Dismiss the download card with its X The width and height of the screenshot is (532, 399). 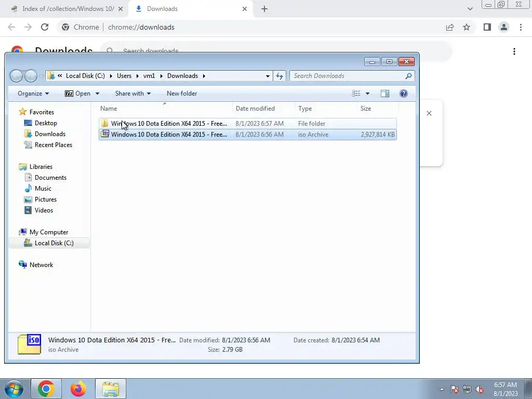pos(429,113)
